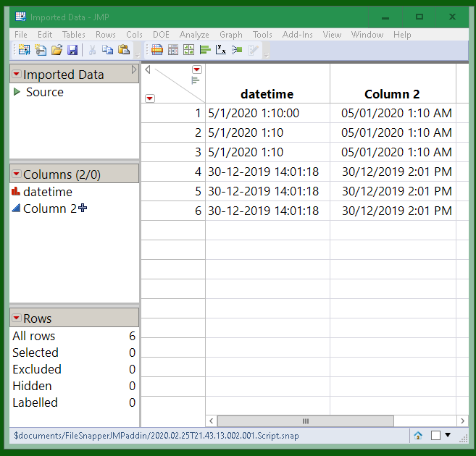Viewport: 476px width, 456px height.
Task: Click the Paste clipboard icon
Action: click(123, 50)
